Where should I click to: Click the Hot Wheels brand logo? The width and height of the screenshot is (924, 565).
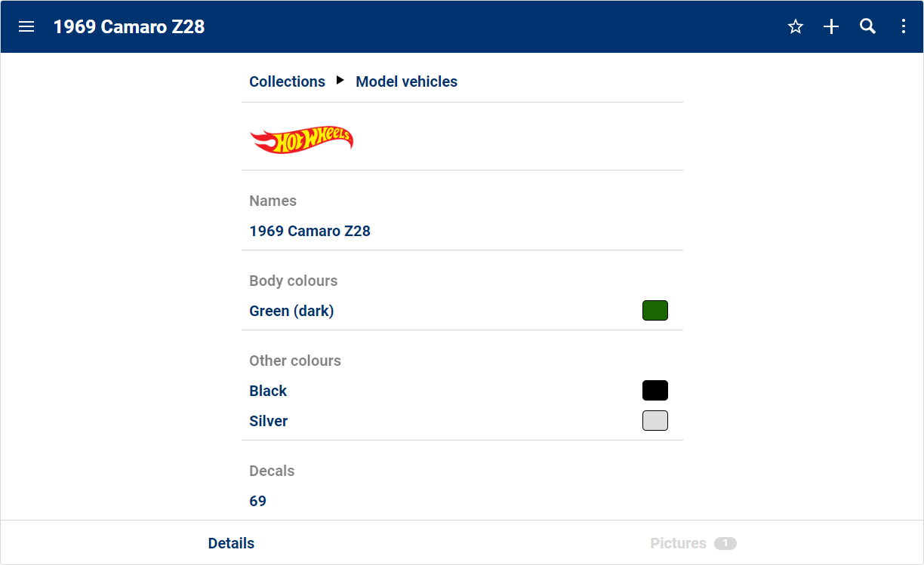(301, 140)
